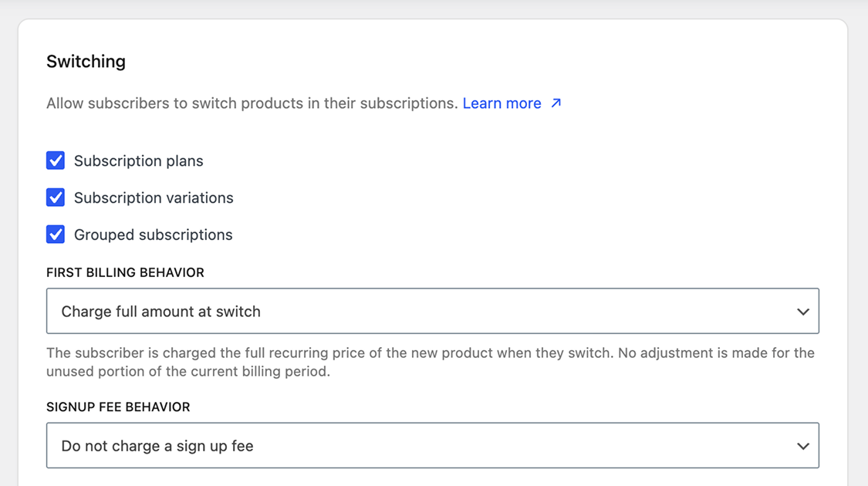Click the Subscription variations label text
The width and height of the screenshot is (868, 486).
(154, 197)
